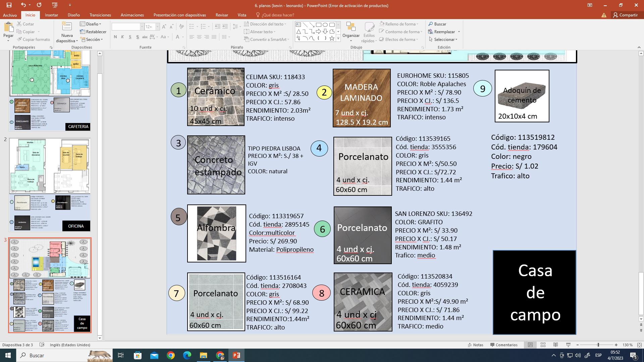
Task: Start slideshow from status bar icon
Action: click(568, 345)
